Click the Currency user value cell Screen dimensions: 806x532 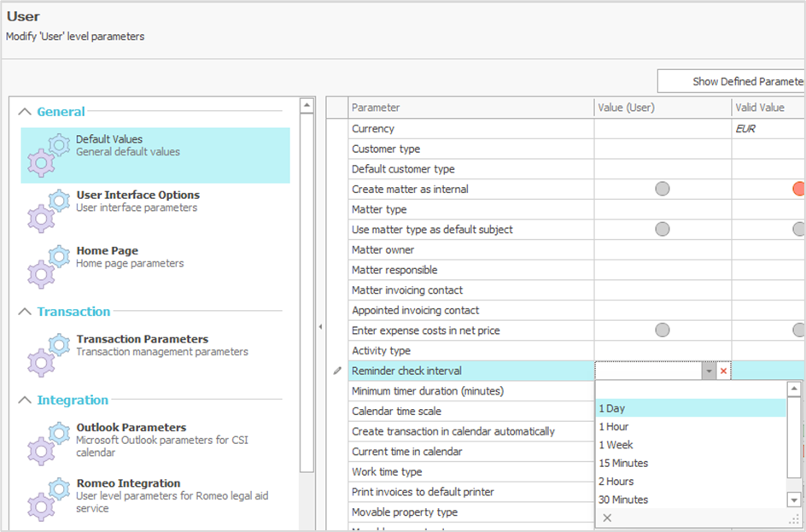663,129
